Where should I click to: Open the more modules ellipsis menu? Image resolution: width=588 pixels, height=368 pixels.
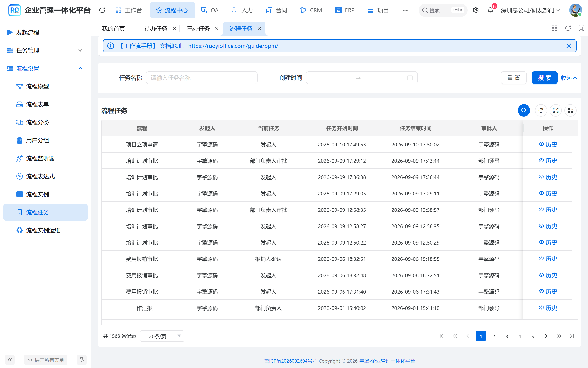tap(405, 10)
